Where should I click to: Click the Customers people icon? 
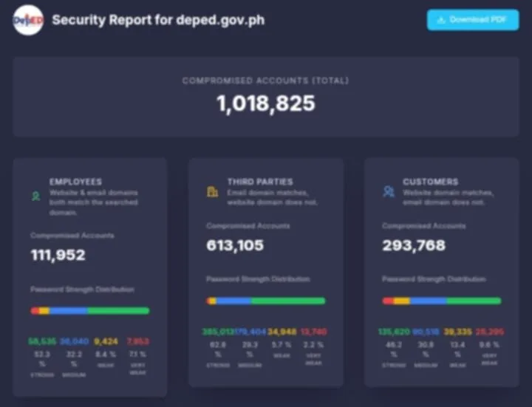389,191
